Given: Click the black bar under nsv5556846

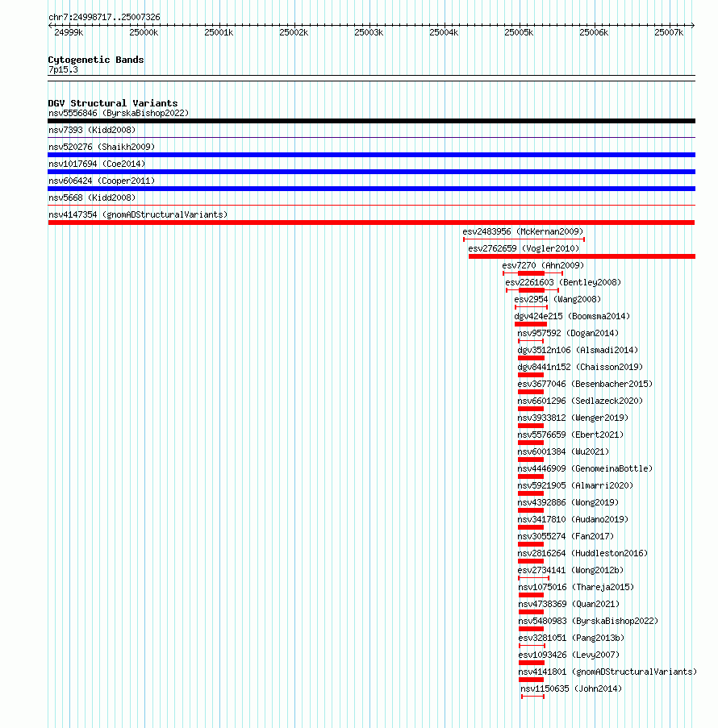Looking at the screenshot, I should (372, 121).
